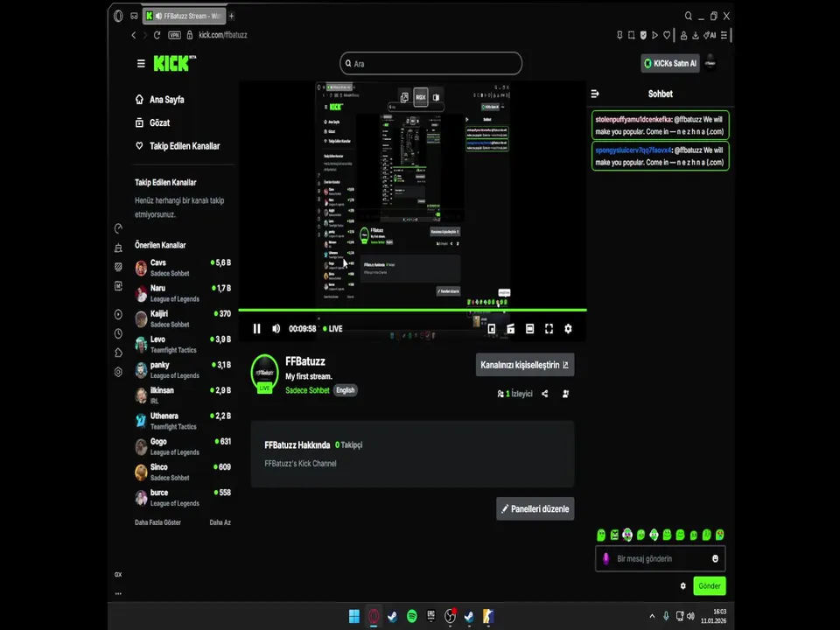Open Takip Edilen Kanallar nav item

178,146
